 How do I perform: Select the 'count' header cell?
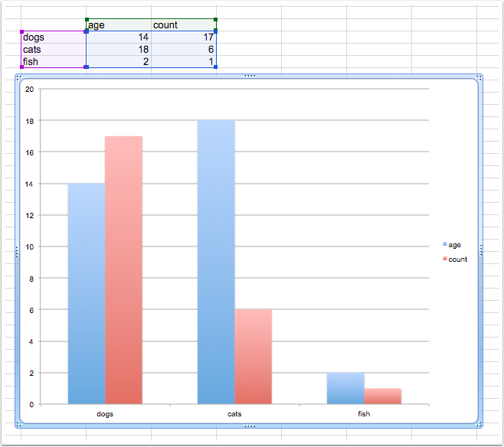[183, 25]
